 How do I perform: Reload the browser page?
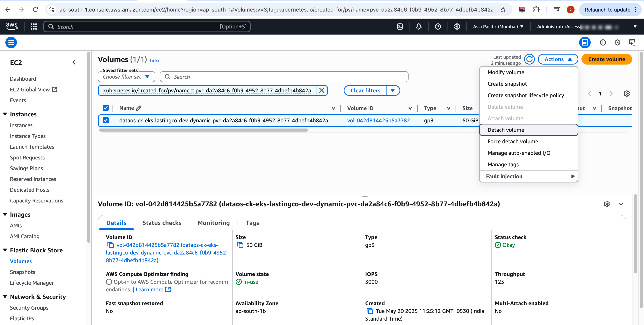[35, 9]
